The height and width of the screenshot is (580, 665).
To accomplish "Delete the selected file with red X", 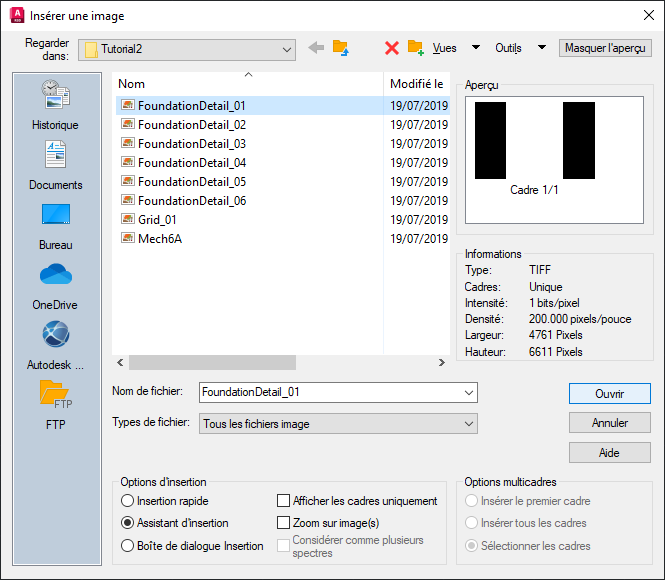I will tap(391, 48).
